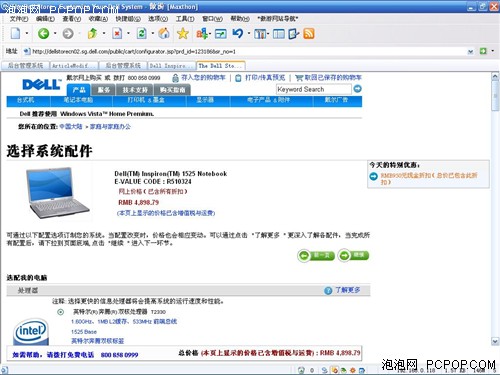Open the 文件(F) menu

tap(18, 19)
